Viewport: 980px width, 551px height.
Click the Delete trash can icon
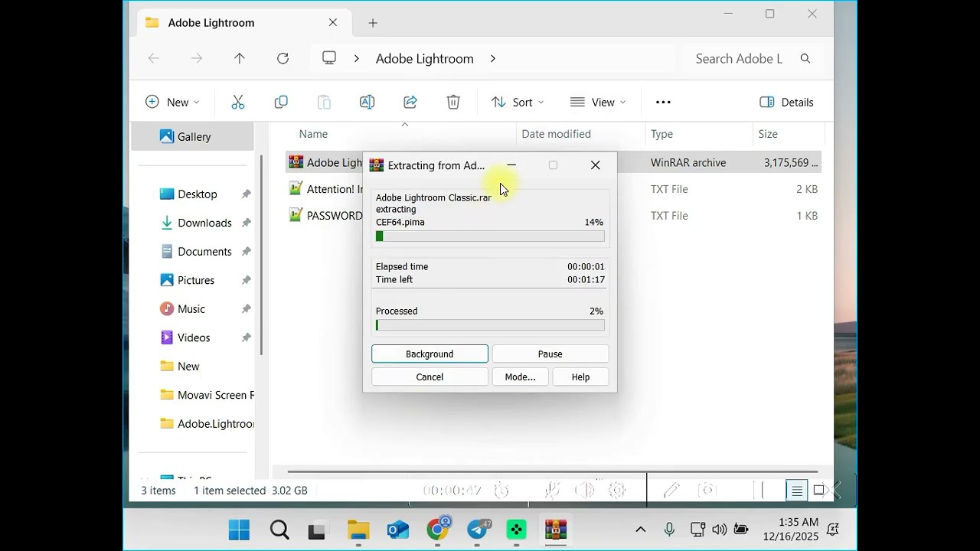point(453,102)
